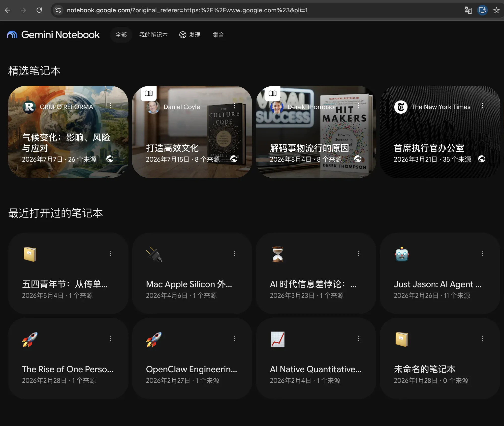Click the translate page icon

click(468, 10)
